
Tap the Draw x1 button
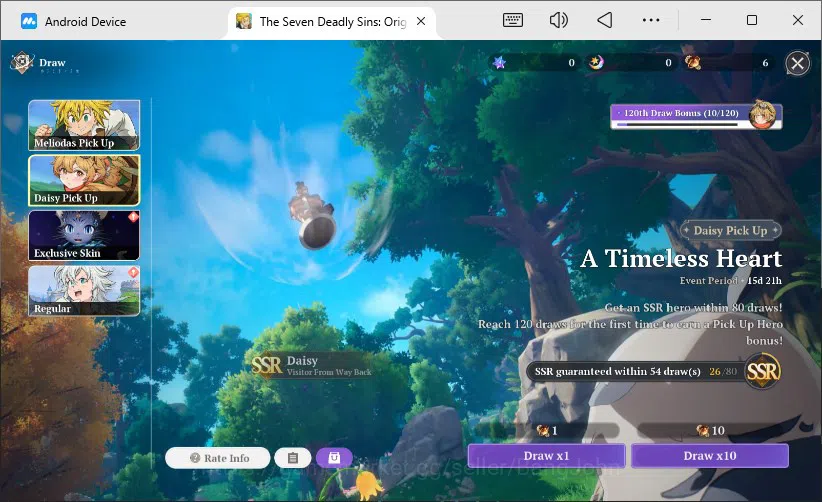coord(546,456)
